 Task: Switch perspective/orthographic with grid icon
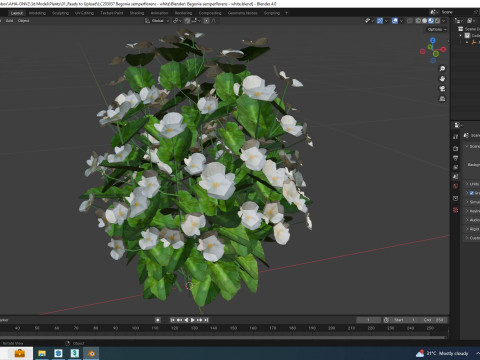point(442,99)
